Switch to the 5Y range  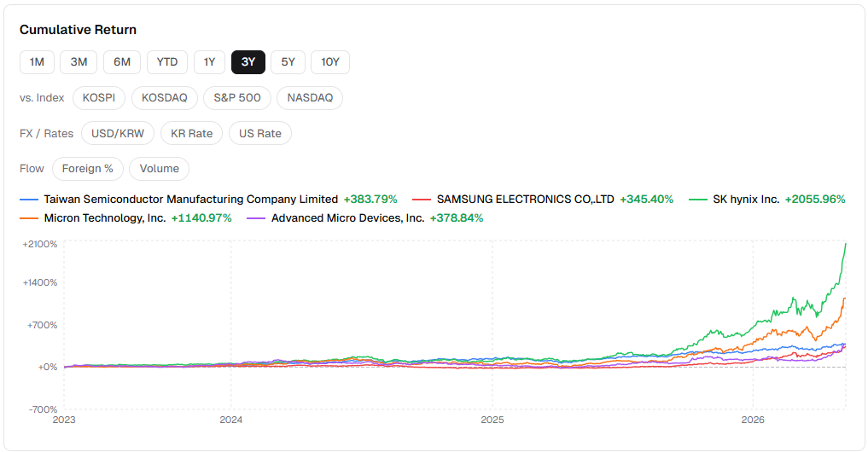[x=288, y=62]
